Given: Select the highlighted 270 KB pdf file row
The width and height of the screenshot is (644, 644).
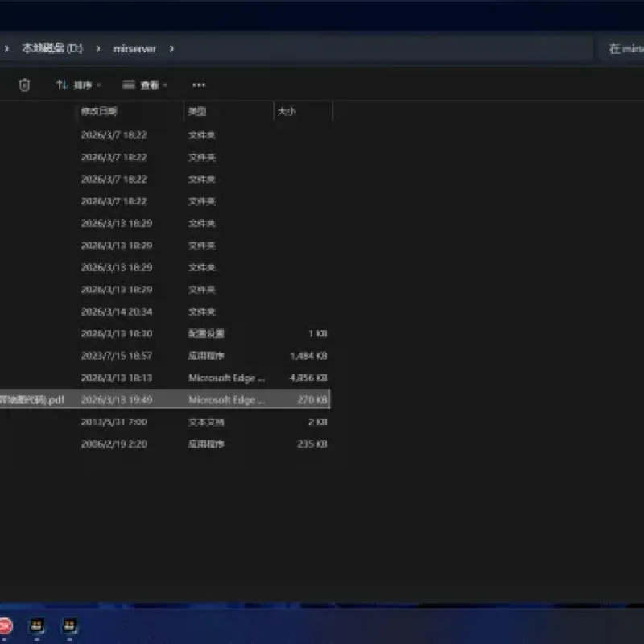Looking at the screenshot, I should 165,399.
